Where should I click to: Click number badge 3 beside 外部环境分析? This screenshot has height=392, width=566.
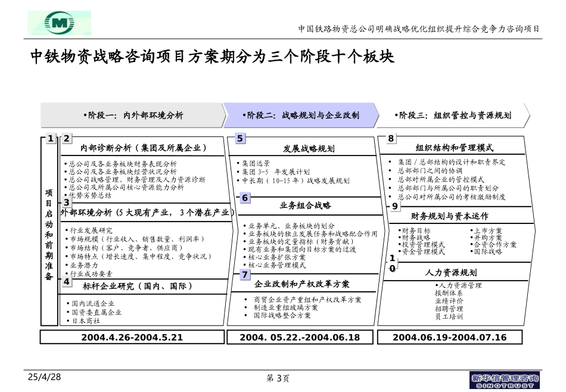[66, 202]
